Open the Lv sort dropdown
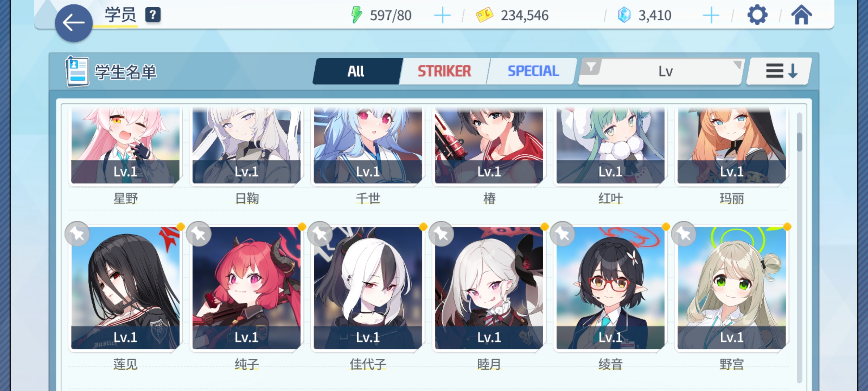The image size is (868, 391). tap(665, 71)
